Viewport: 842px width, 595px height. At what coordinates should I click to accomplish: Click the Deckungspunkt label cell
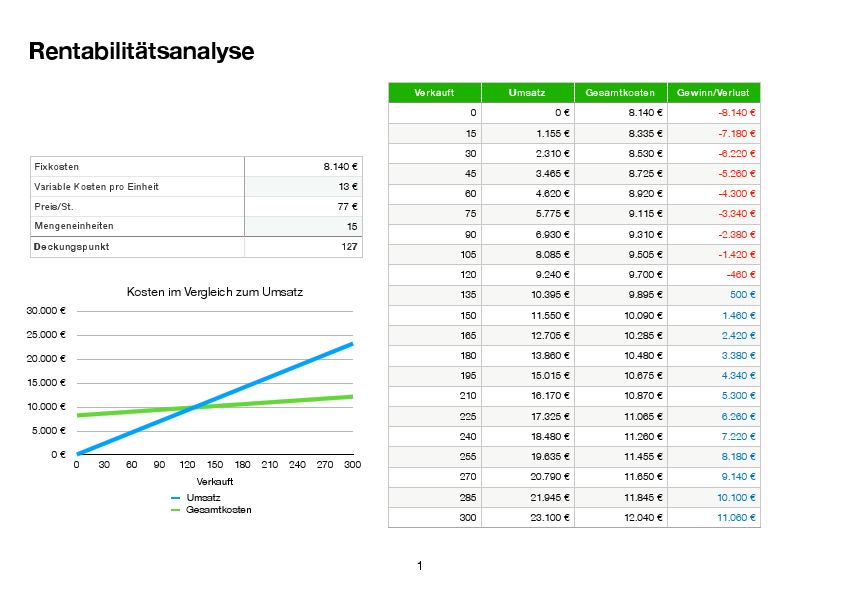click(137, 246)
